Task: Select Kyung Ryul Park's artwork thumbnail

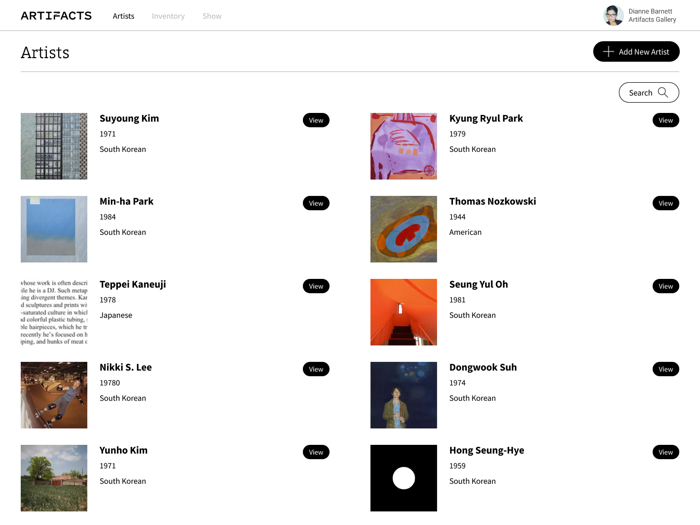Action: [x=403, y=146]
